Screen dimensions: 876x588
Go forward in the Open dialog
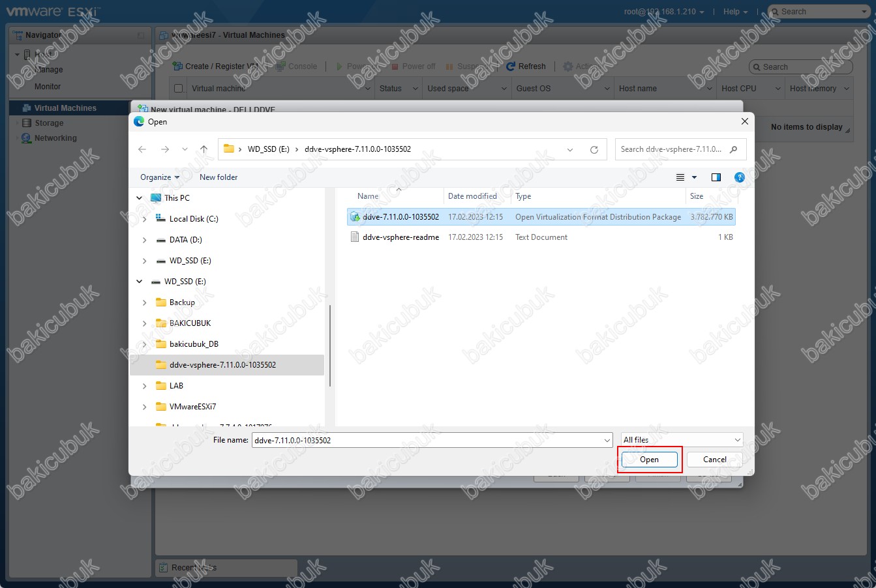tap(165, 149)
